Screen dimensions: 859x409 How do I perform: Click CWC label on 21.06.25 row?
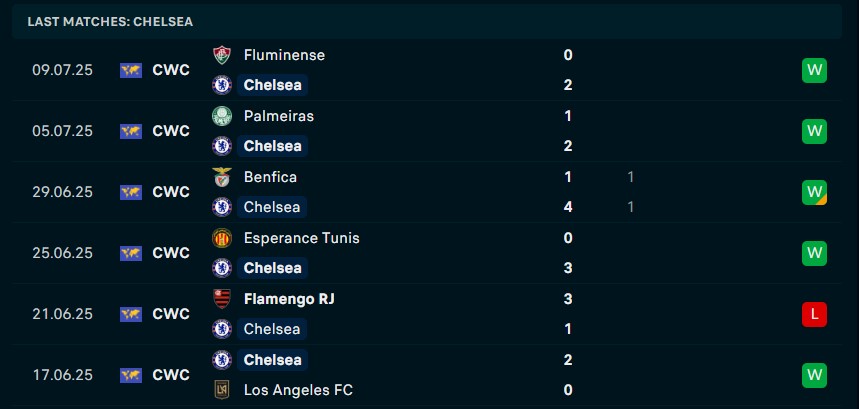tap(171, 314)
